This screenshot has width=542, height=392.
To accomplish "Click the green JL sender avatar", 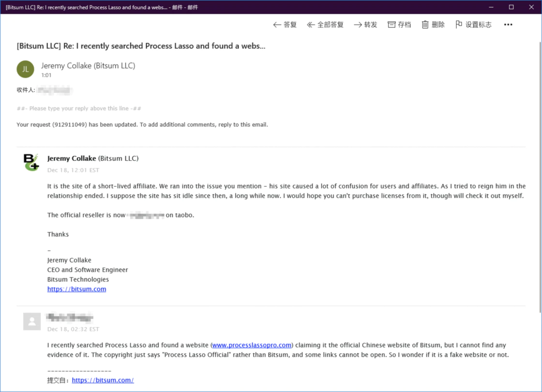I will [x=25, y=69].
